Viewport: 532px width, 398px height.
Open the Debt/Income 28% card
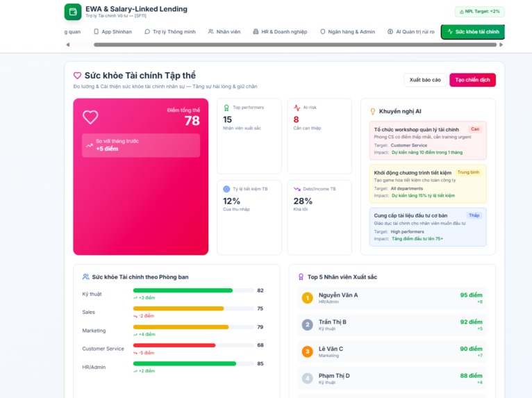click(x=319, y=217)
